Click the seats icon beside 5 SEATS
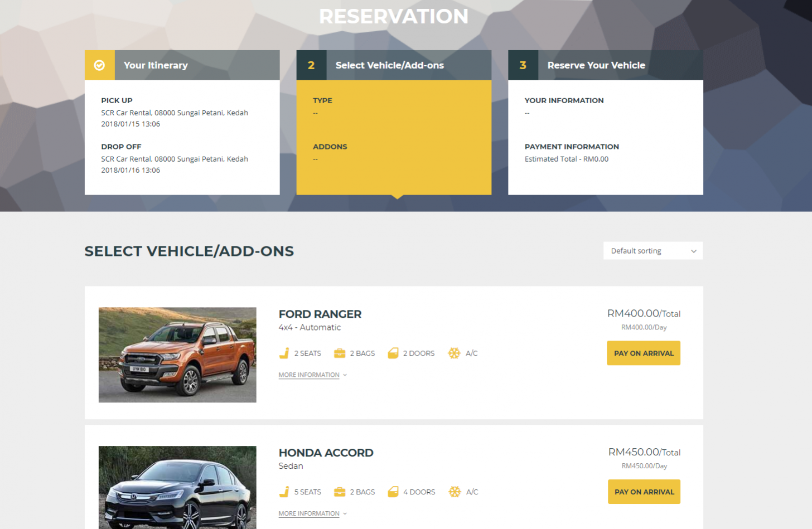 pyautogui.click(x=283, y=491)
